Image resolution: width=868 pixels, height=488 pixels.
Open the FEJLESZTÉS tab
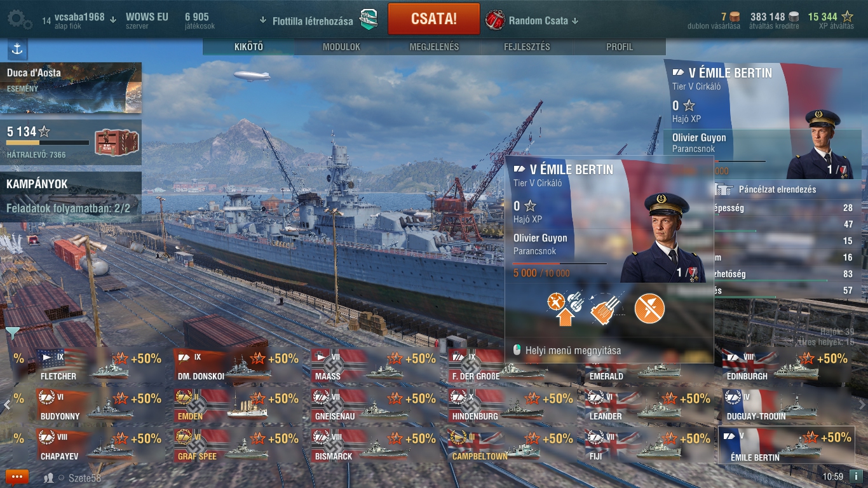(527, 47)
